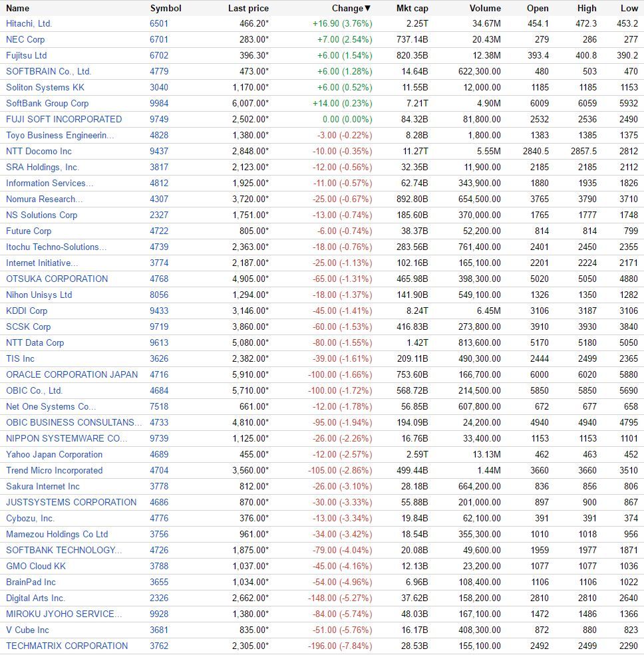Click symbol 6701 link

[x=159, y=40]
